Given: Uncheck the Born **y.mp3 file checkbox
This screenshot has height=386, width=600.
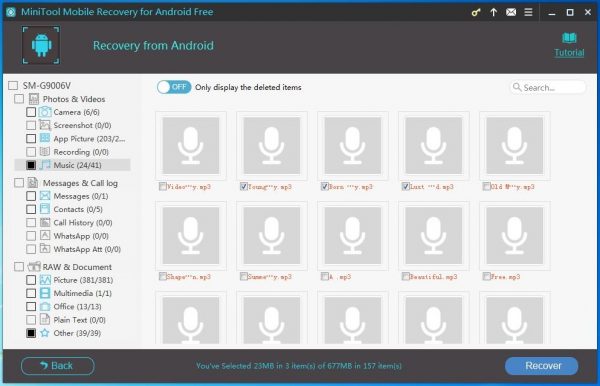Looking at the screenshot, I should pyautogui.click(x=324, y=186).
